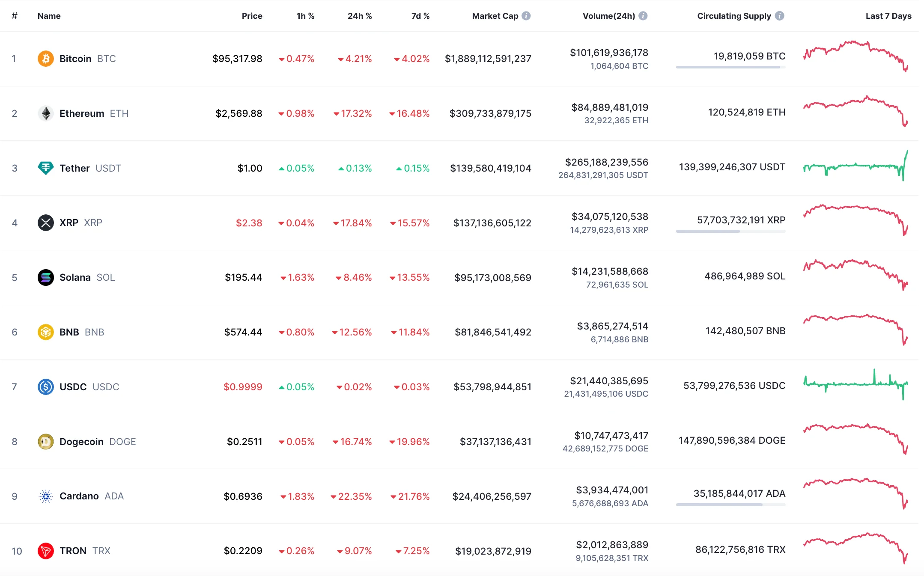Click the Circulating Supply info icon
The width and height of the screenshot is (924, 576).
[780, 16]
